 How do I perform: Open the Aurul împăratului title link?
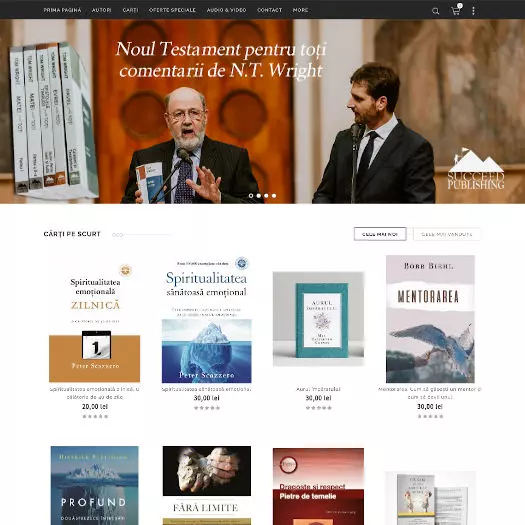point(318,389)
